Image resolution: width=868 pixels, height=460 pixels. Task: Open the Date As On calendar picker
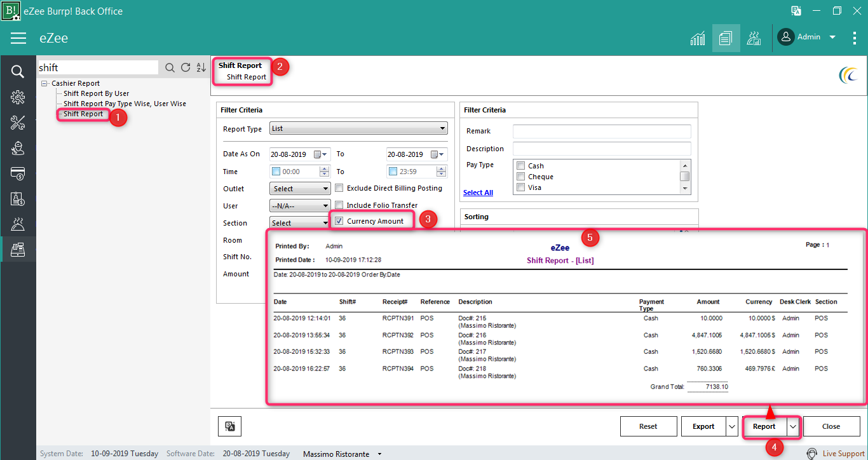[319, 154]
